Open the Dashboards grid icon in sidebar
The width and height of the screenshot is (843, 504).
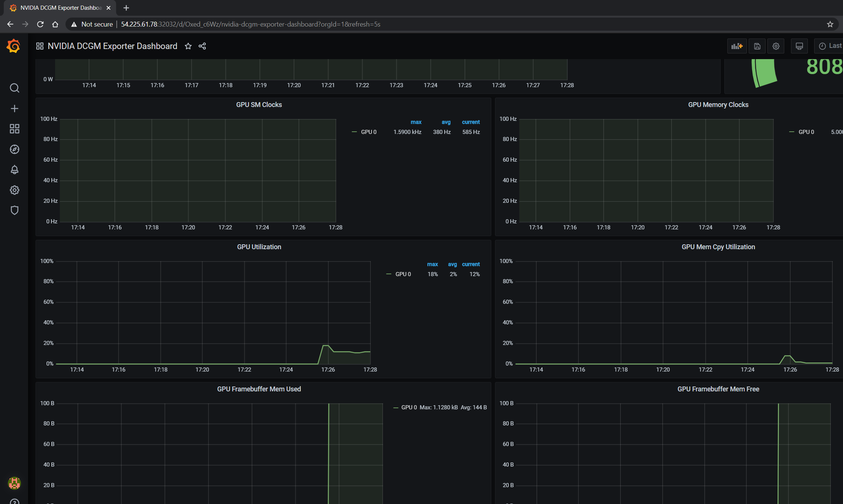click(14, 129)
